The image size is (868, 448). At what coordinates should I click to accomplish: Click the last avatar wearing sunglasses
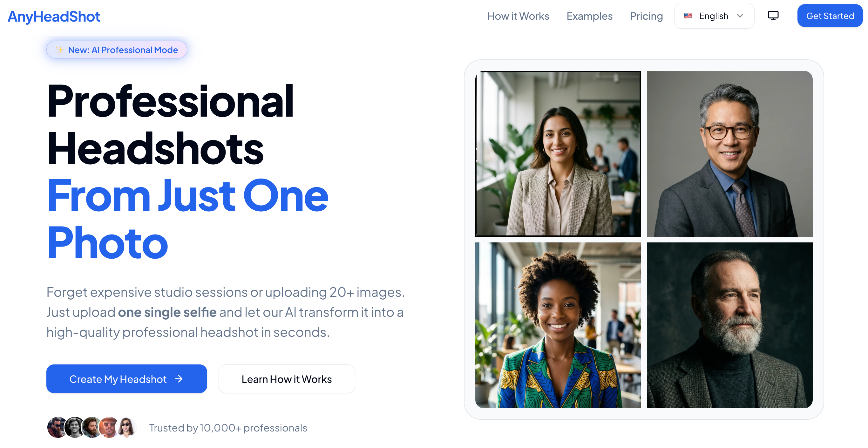tap(127, 427)
